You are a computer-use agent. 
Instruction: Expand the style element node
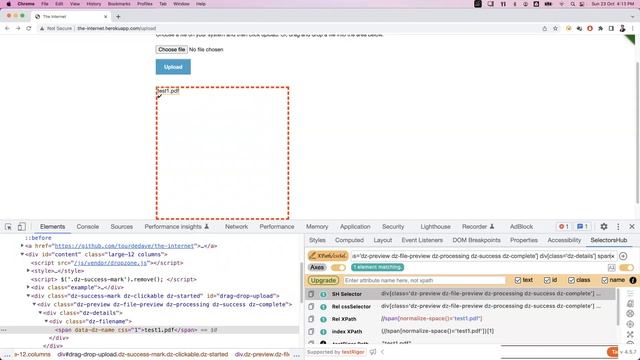pos(28,271)
